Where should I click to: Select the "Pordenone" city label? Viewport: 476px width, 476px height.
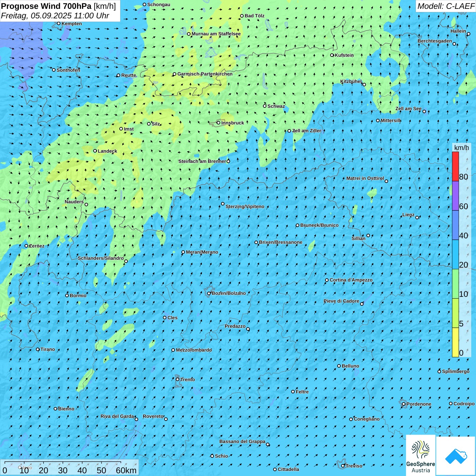[419, 404]
